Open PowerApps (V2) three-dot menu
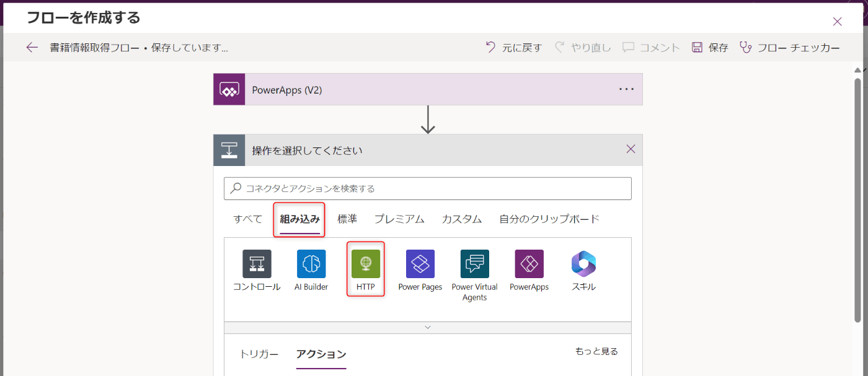Screen dimensions: 868x376 point(627,89)
